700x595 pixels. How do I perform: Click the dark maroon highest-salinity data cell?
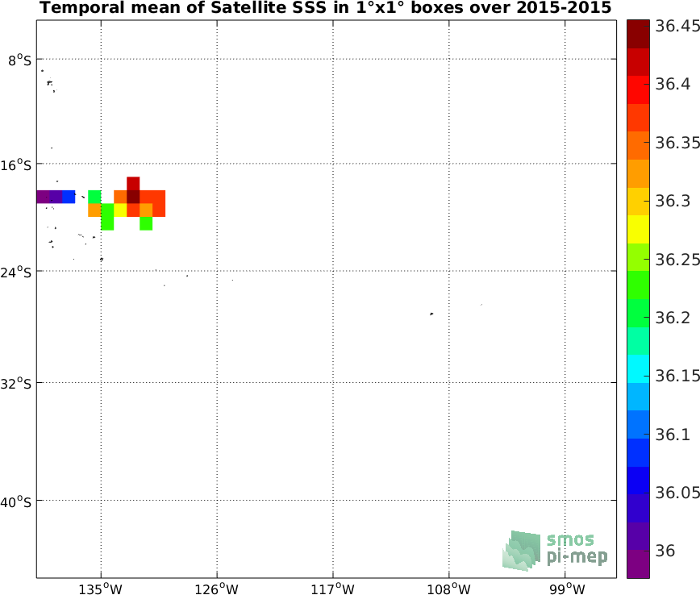133,197
